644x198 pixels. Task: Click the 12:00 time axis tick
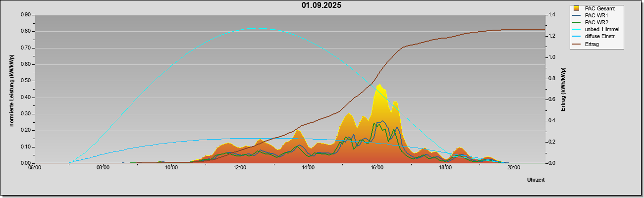tap(240, 168)
